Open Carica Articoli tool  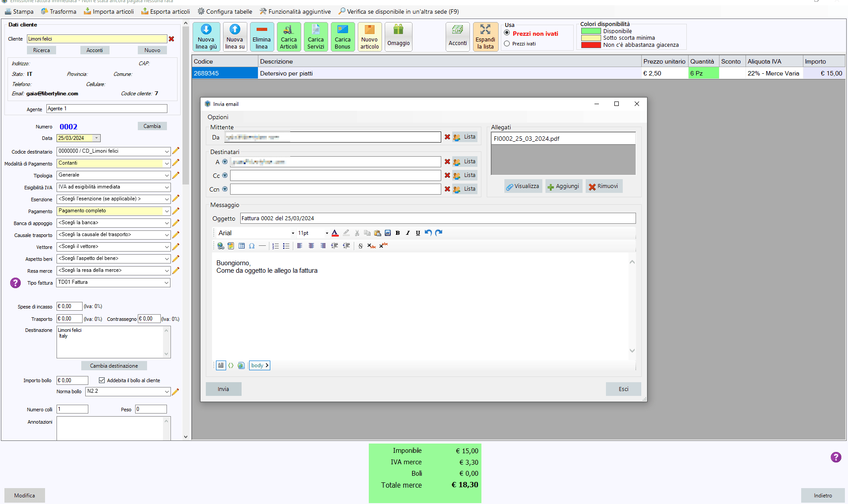(288, 37)
